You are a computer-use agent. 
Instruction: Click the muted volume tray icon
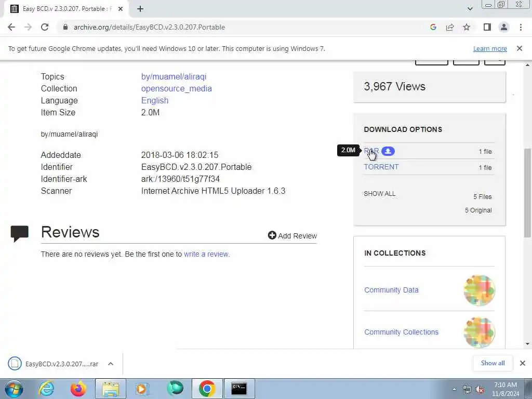point(480,390)
